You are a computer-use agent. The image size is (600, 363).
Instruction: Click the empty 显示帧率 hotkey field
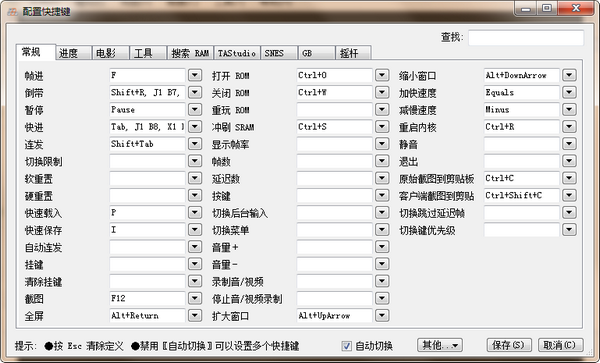[x=334, y=144]
